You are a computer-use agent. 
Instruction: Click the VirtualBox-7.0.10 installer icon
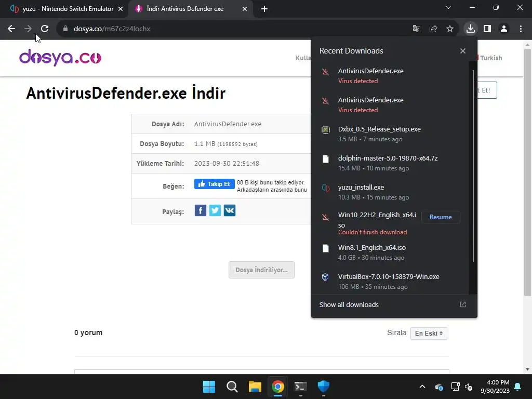click(x=325, y=277)
